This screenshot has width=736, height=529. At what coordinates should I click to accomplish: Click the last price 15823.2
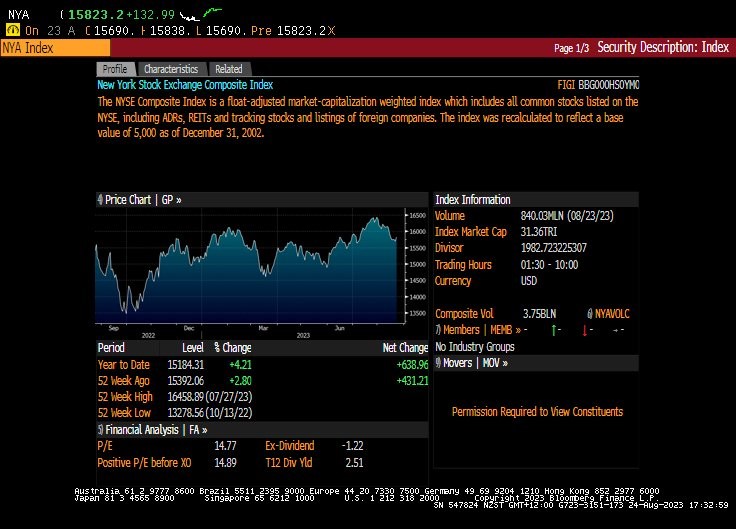(96, 15)
